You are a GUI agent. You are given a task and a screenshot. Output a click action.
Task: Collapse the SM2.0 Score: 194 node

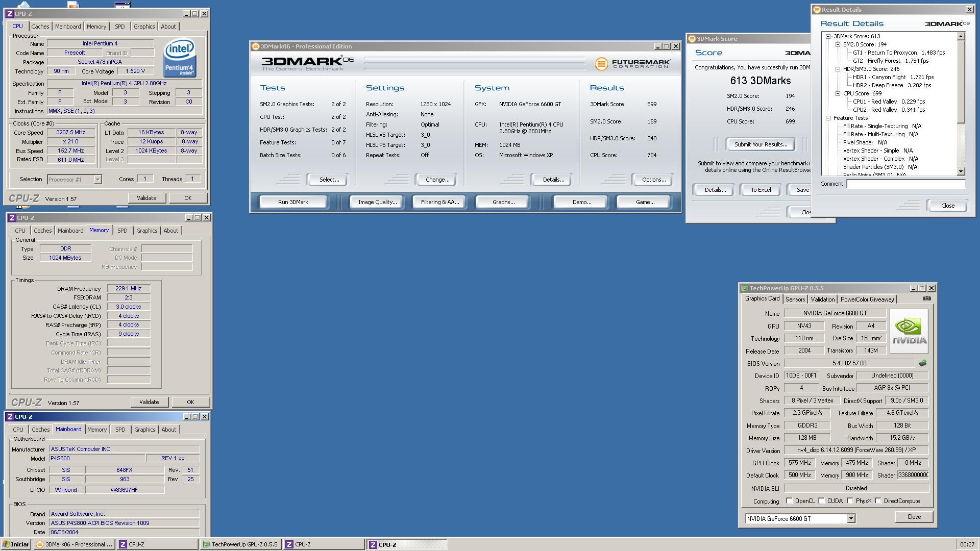pos(838,44)
